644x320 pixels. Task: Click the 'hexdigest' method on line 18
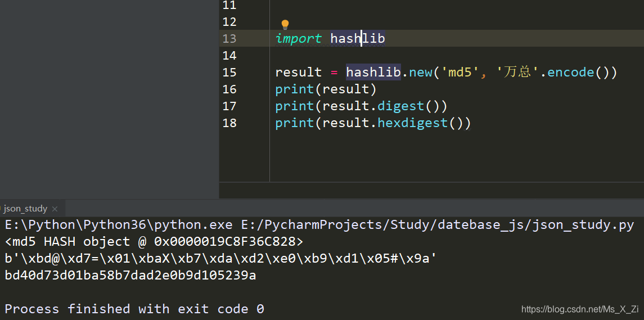point(413,123)
